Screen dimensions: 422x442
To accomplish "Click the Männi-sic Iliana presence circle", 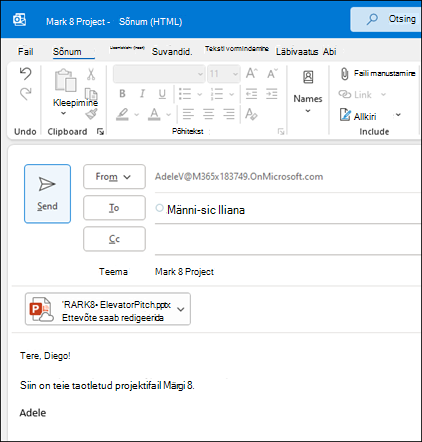I will pos(160,208).
